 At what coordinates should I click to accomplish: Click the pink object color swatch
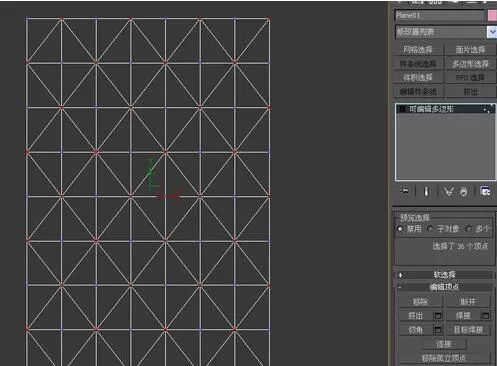point(492,16)
